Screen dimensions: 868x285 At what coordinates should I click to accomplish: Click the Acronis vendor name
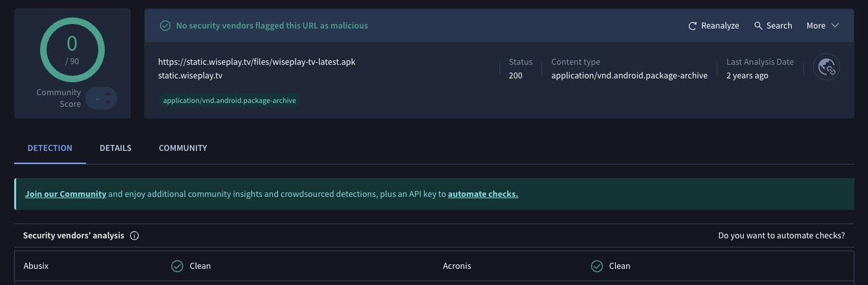point(457,266)
